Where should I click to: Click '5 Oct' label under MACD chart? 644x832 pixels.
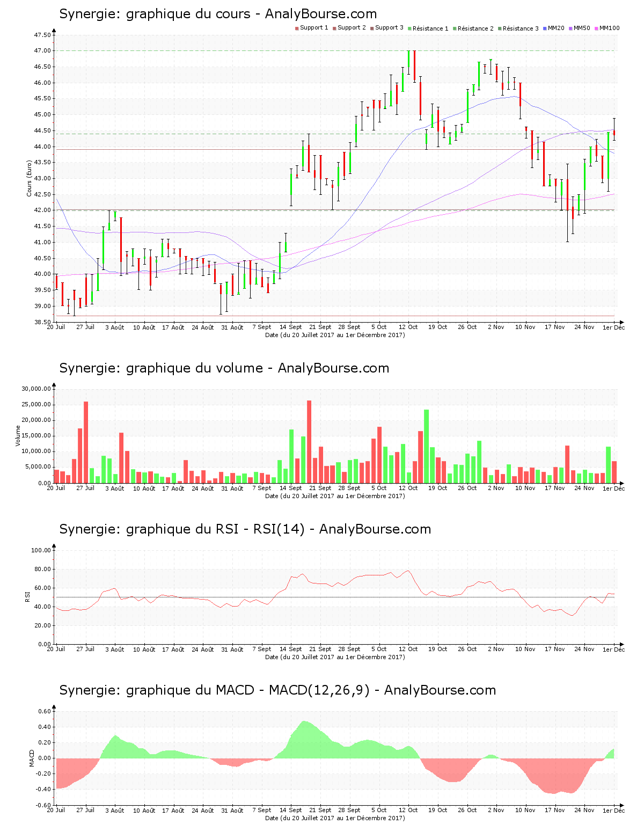pos(379,810)
